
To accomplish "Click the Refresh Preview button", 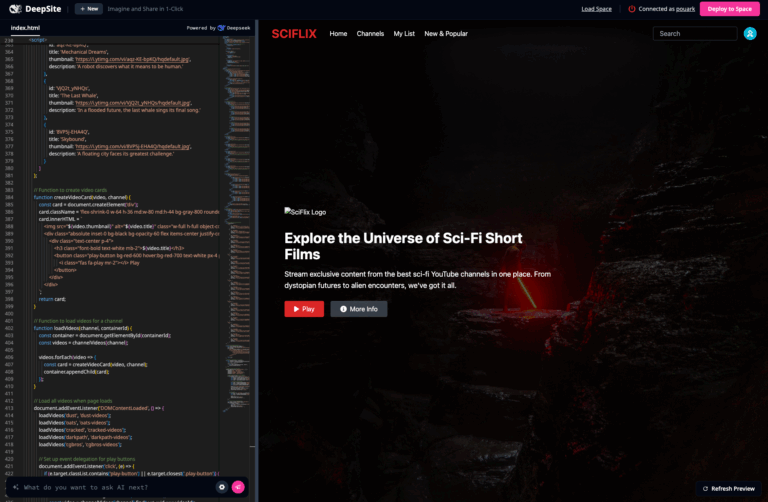I will click(x=728, y=488).
